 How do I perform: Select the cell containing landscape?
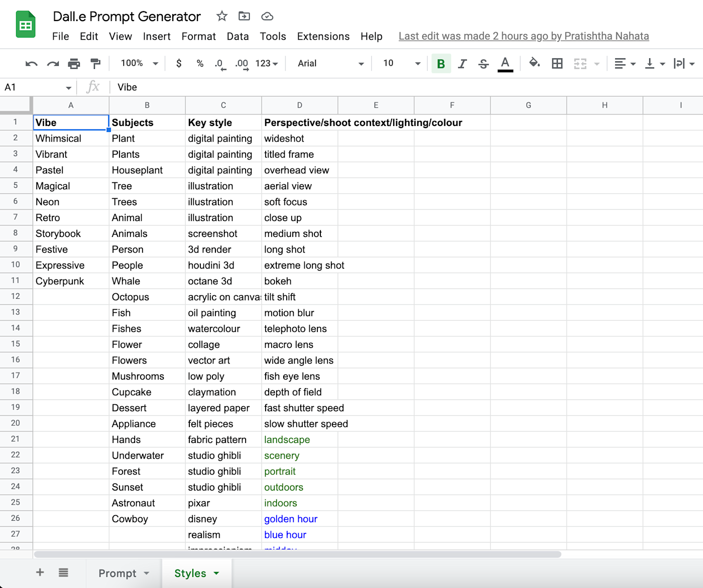tap(300, 439)
